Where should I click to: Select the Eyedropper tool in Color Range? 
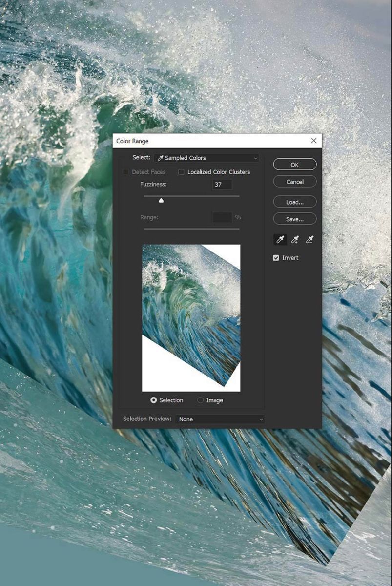[280, 239]
